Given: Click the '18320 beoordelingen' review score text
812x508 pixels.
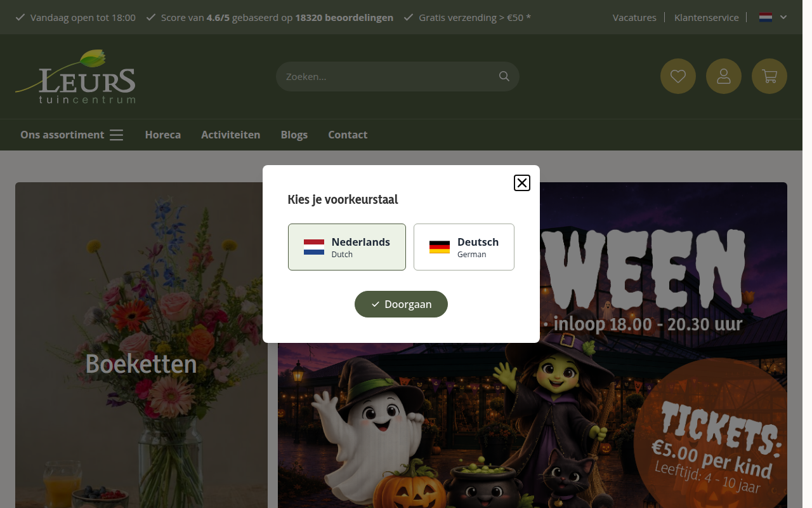Looking at the screenshot, I should point(344,17).
